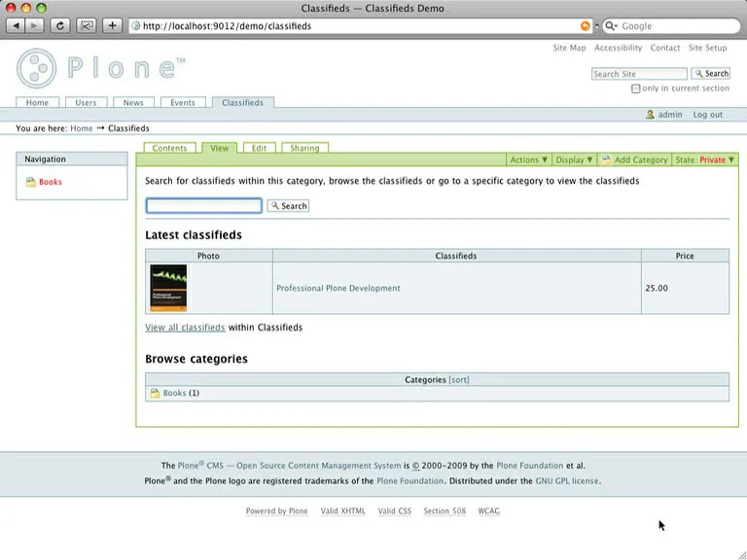
Task: Open Books in the Navigation panel
Action: click(51, 182)
